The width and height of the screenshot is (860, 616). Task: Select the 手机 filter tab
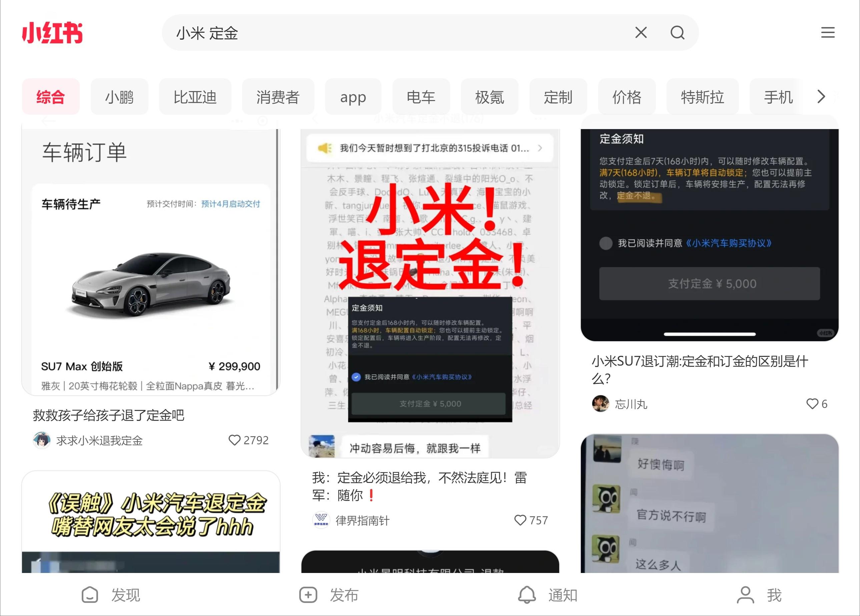coord(778,97)
